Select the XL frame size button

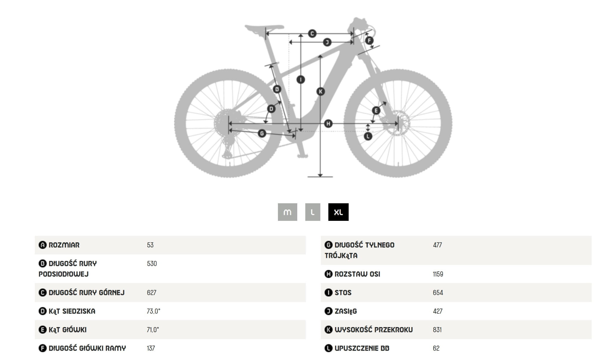pos(338,212)
